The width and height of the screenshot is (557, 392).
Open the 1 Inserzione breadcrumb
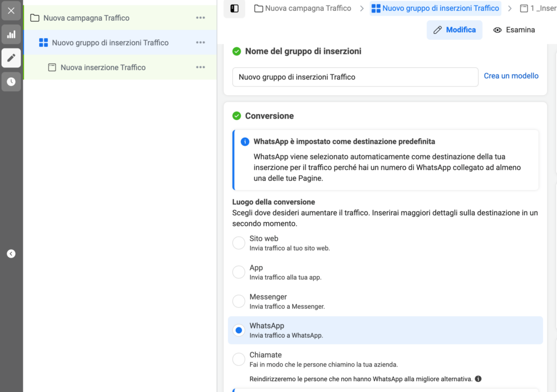(x=538, y=8)
